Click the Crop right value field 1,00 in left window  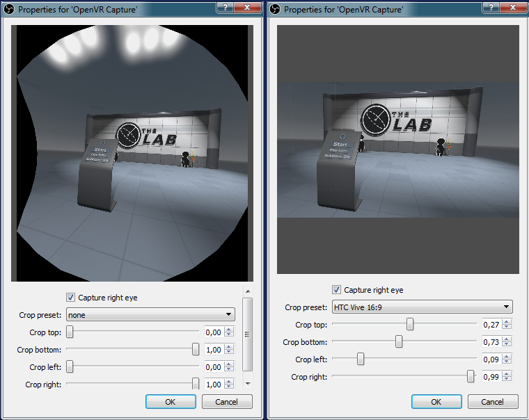click(214, 385)
